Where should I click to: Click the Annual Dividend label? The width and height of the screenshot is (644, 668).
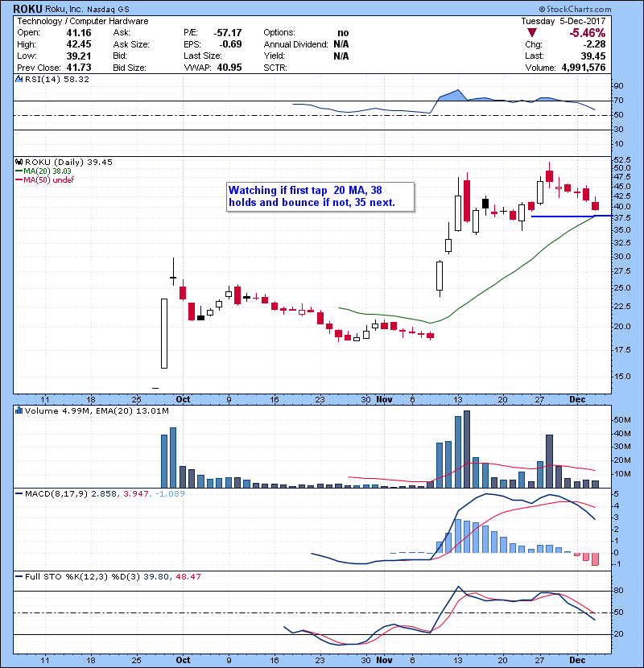click(x=295, y=44)
